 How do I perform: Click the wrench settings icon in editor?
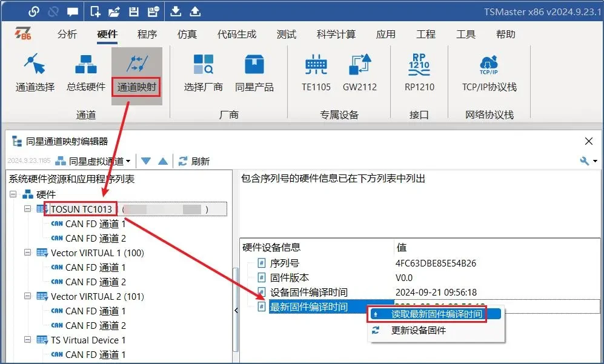click(x=585, y=161)
